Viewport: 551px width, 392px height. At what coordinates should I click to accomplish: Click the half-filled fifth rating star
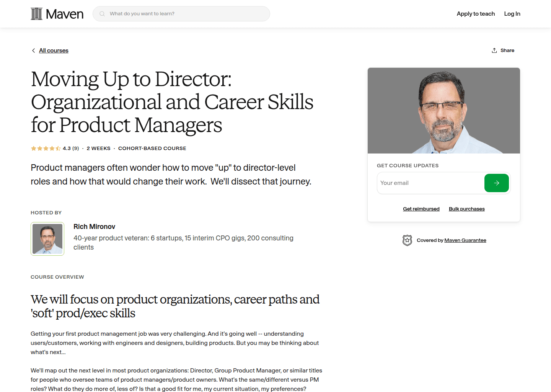58,148
